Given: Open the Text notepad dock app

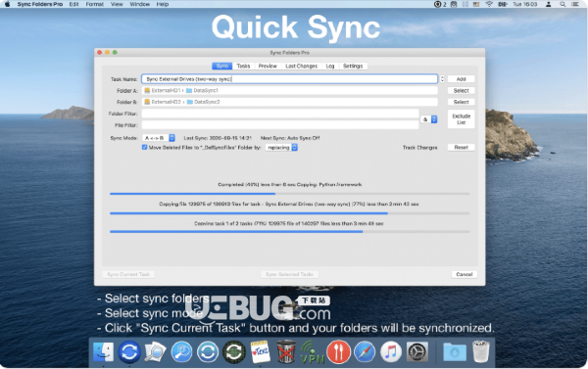Looking at the screenshot, I should tap(261, 351).
